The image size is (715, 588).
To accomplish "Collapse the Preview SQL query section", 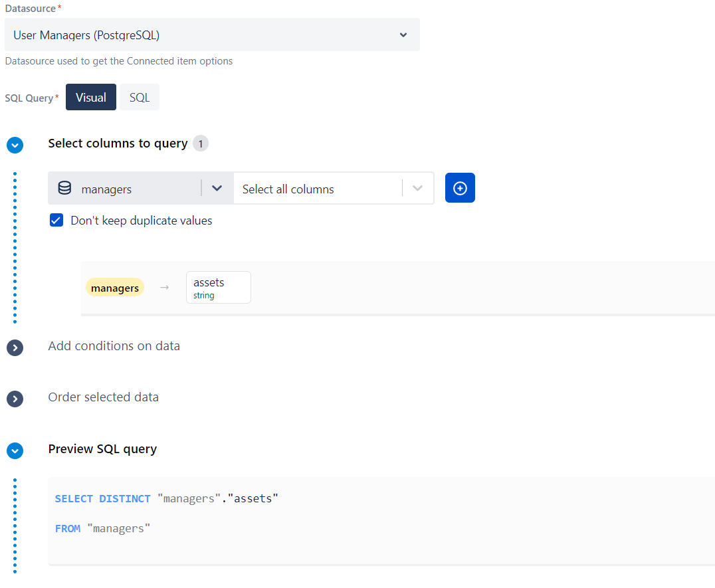I will pyautogui.click(x=15, y=450).
